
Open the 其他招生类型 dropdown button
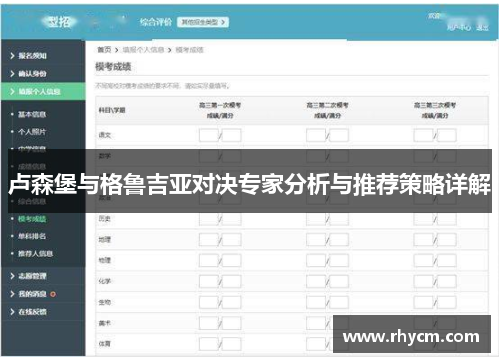tap(203, 22)
